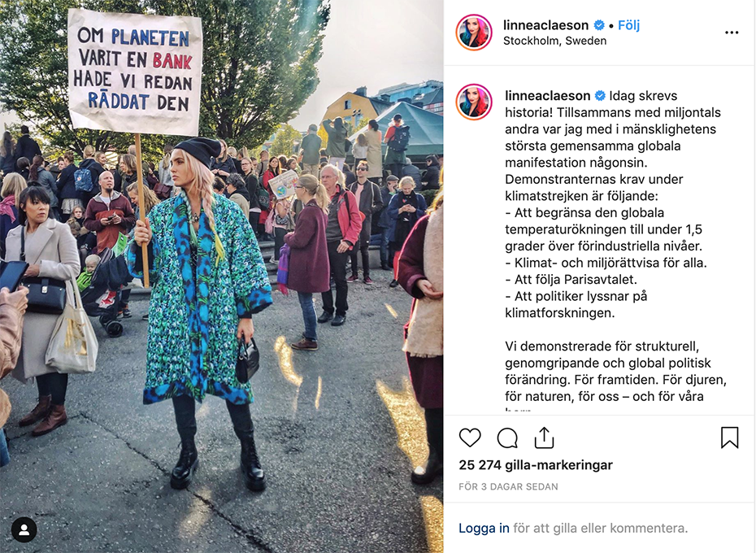Open the caption author's linneaclaeson username
The width and height of the screenshot is (756, 553).
click(548, 95)
